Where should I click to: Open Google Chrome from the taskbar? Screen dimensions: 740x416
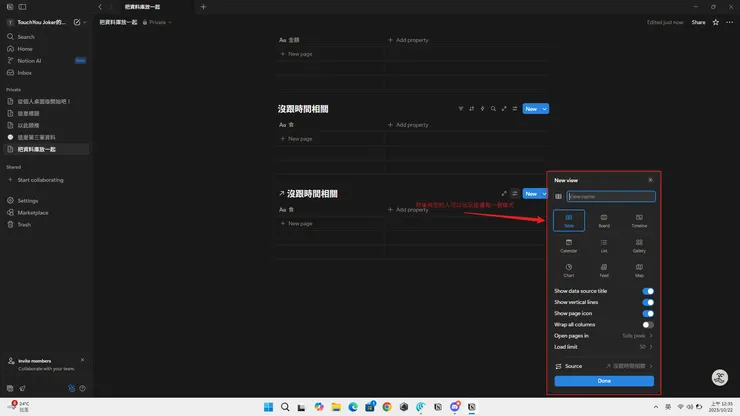pos(387,407)
